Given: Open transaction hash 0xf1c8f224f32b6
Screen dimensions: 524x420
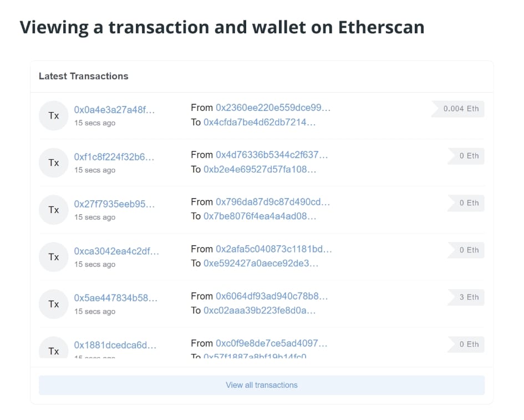Looking at the screenshot, I should point(115,158).
